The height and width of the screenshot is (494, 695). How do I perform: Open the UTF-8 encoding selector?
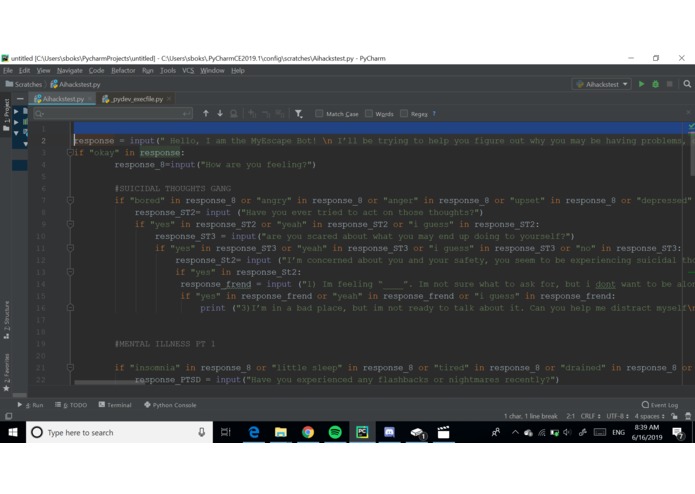tap(618, 416)
